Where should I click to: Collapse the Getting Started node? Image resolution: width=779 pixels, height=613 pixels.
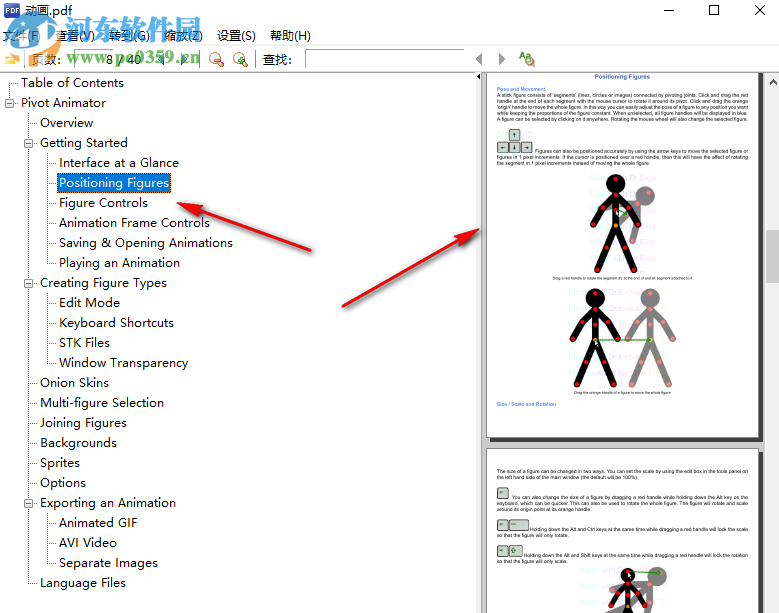pos(28,143)
